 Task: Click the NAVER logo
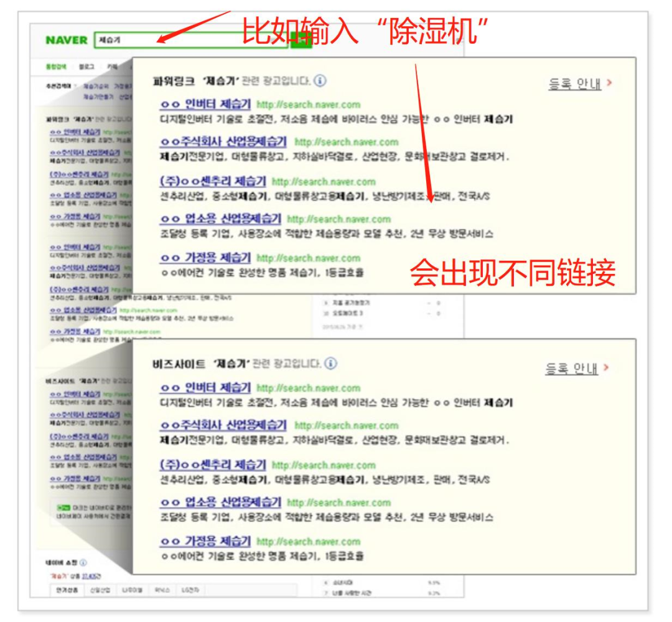[x=67, y=40]
